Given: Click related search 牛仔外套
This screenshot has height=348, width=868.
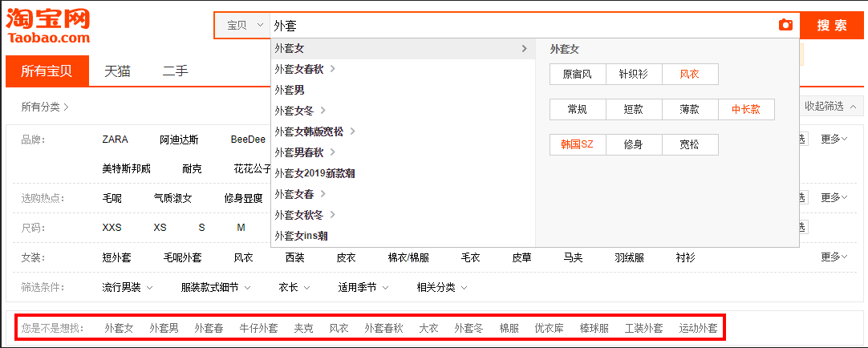Looking at the screenshot, I should pyautogui.click(x=258, y=329).
